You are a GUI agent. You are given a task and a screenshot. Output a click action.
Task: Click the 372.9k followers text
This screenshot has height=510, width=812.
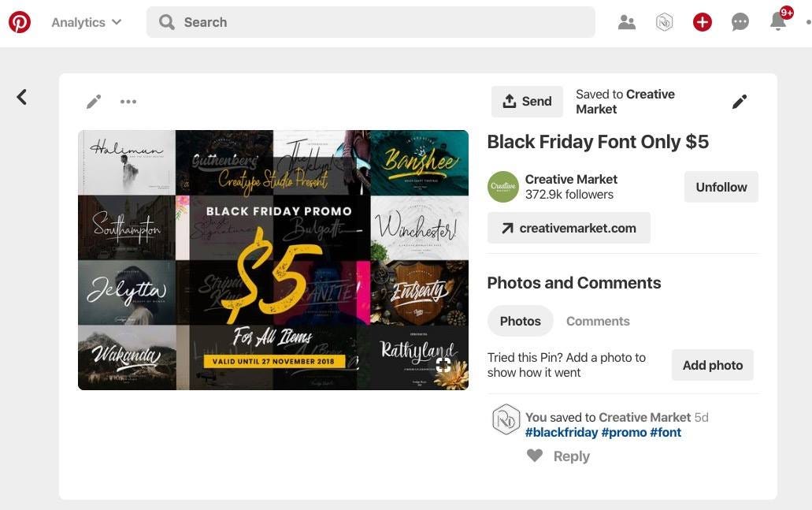(569, 195)
